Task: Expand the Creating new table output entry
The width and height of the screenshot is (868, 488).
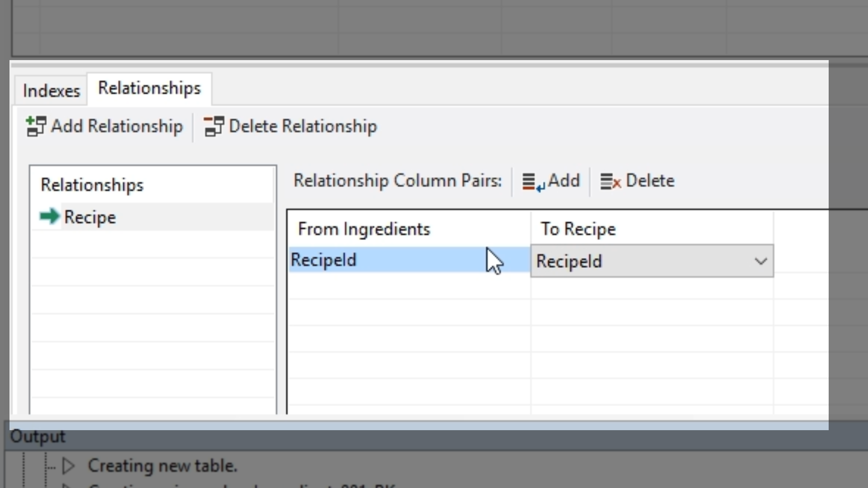Action: click(69, 466)
